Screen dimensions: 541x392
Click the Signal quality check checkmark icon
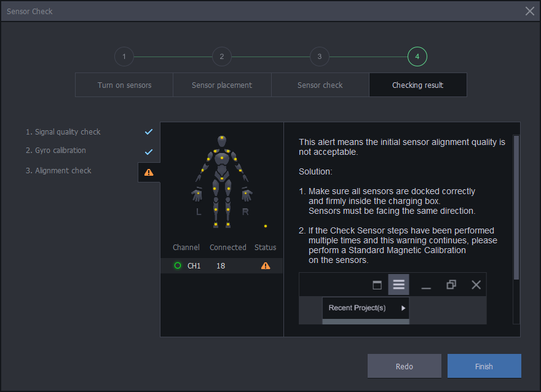pyautogui.click(x=149, y=131)
